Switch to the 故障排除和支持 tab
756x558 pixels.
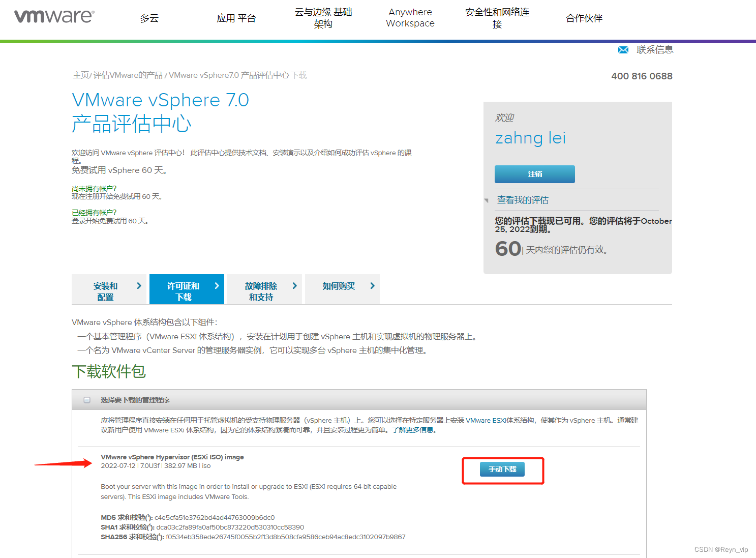click(264, 289)
